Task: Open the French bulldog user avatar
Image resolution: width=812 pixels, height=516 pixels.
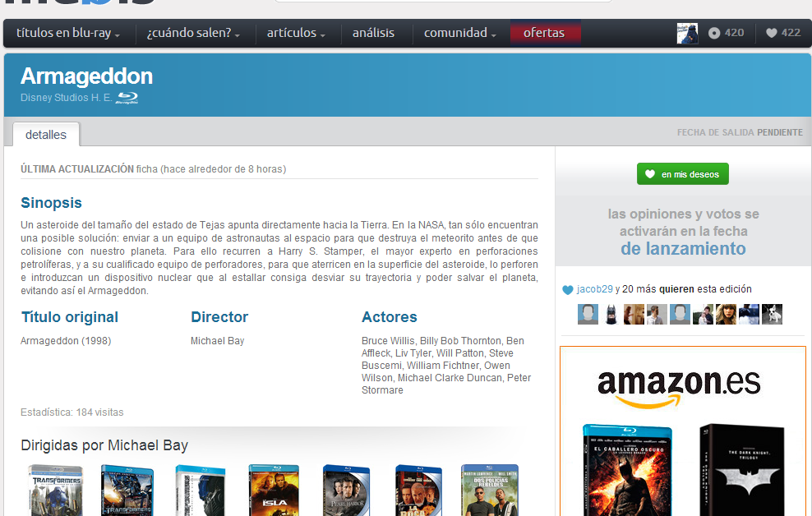Action: 772,314
